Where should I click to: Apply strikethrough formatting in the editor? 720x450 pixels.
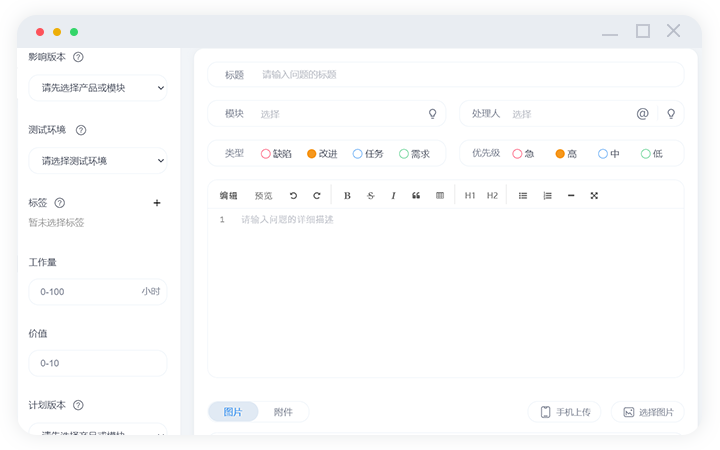click(371, 195)
